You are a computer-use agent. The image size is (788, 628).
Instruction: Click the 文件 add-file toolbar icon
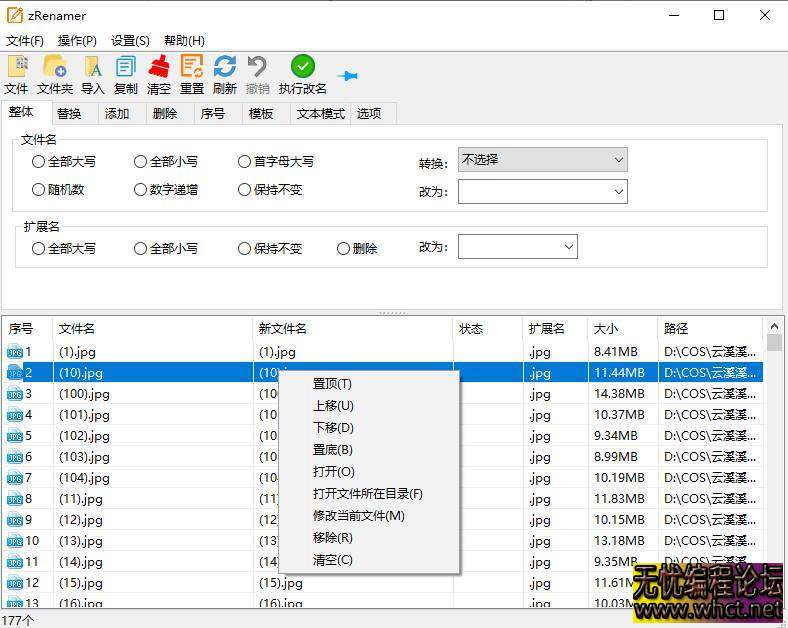tap(17, 68)
